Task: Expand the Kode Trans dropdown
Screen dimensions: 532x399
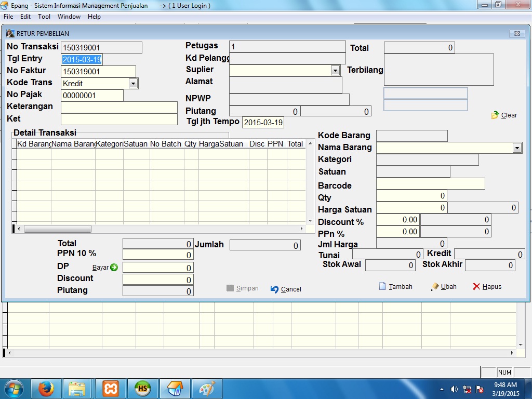Action: [x=133, y=83]
